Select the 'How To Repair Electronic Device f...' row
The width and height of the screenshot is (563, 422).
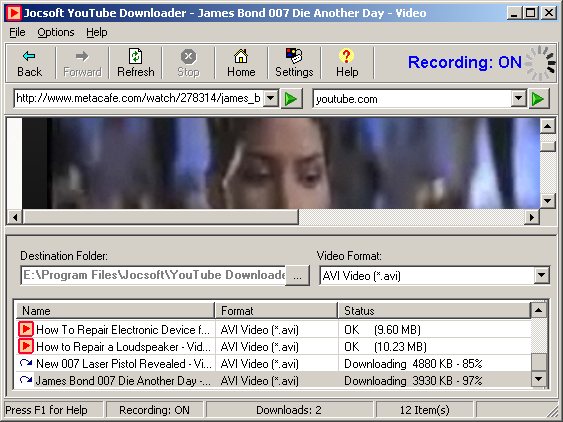274,329
